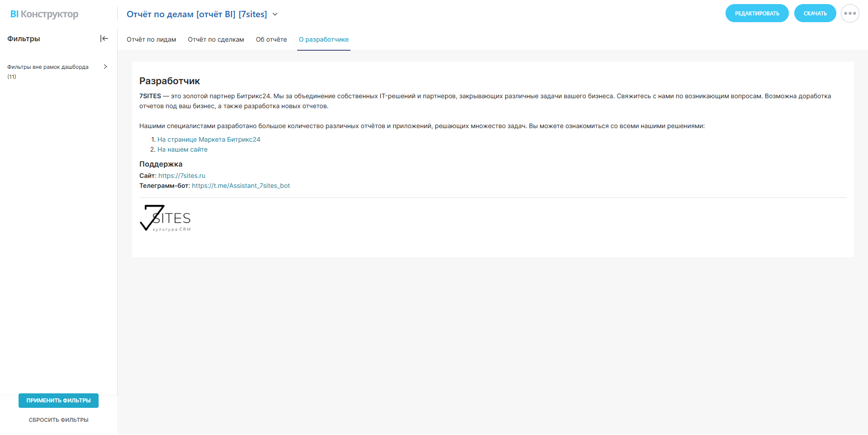Click the Поддержка subheading

click(161, 164)
